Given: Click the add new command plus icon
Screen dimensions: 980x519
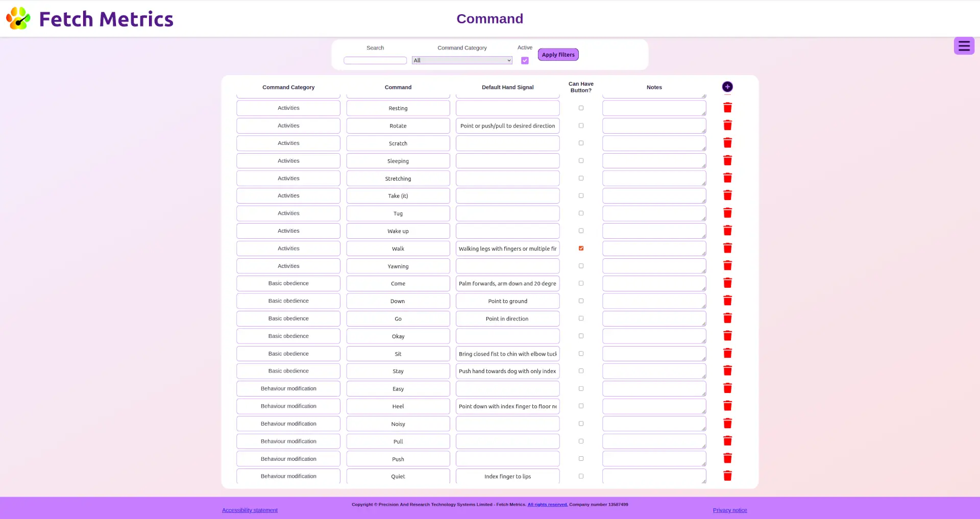Looking at the screenshot, I should coord(727,87).
